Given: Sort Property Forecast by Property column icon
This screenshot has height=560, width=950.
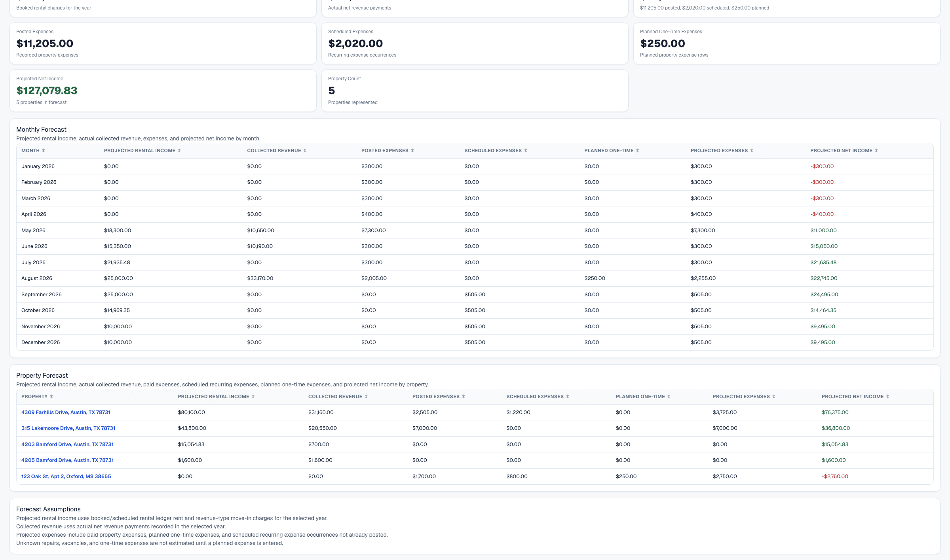Looking at the screenshot, I should [x=51, y=397].
